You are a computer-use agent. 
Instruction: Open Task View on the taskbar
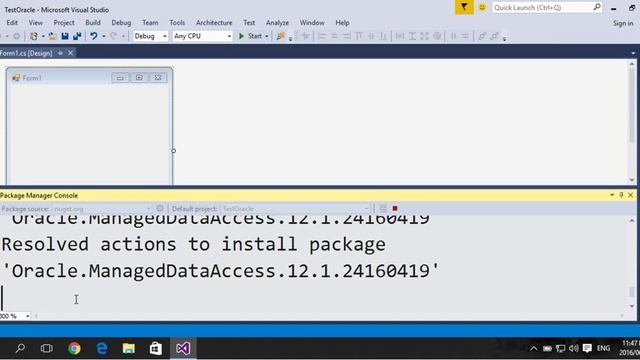(47, 348)
